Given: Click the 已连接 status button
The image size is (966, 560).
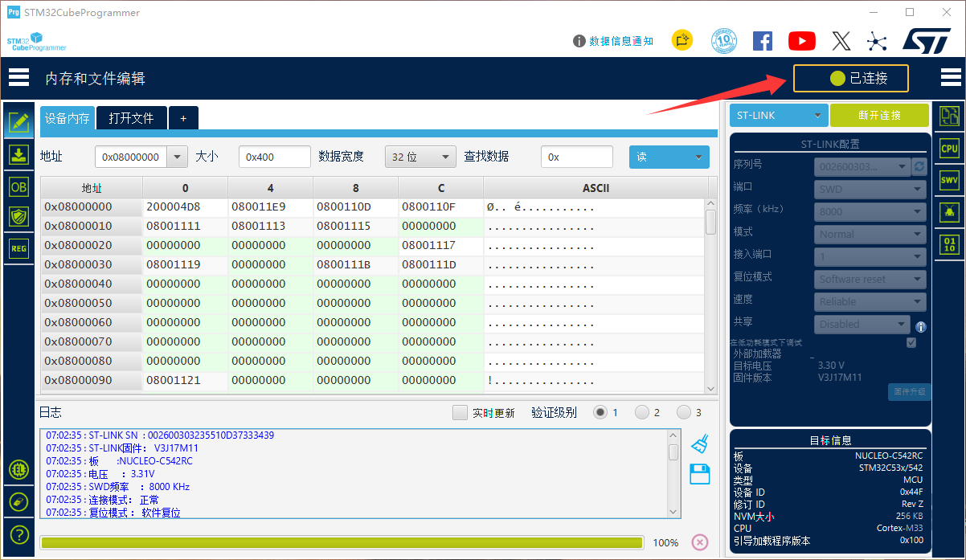Looking at the screenshot, I should point(851,78).
